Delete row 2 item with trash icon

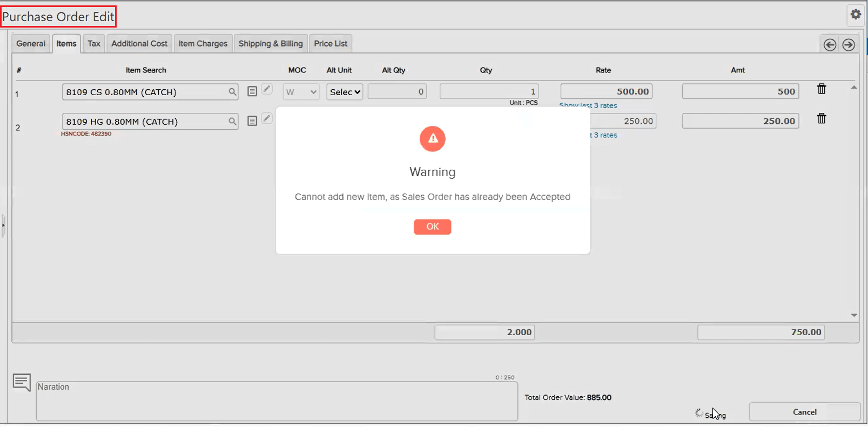click(821, 119)
